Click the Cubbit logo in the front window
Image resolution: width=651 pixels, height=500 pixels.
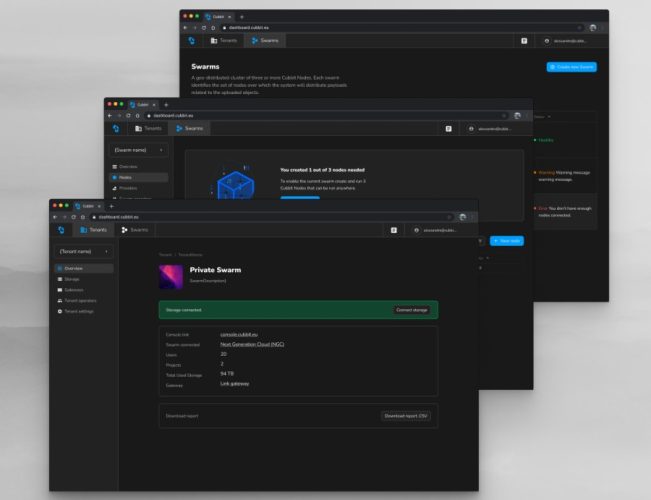pos(61,230)
